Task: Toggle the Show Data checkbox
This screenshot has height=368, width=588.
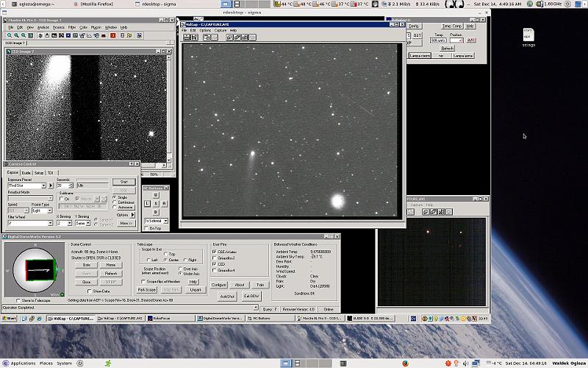Action: [89, 291]
